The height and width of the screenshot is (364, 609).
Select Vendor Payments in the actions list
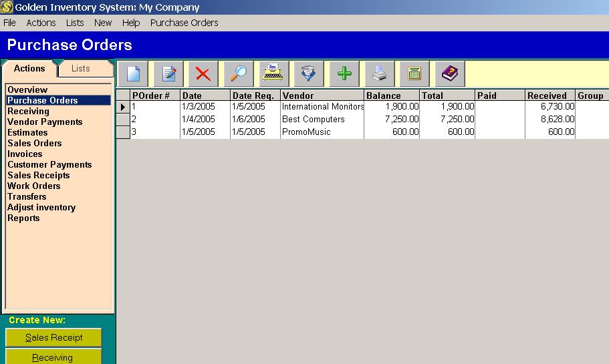45,122
